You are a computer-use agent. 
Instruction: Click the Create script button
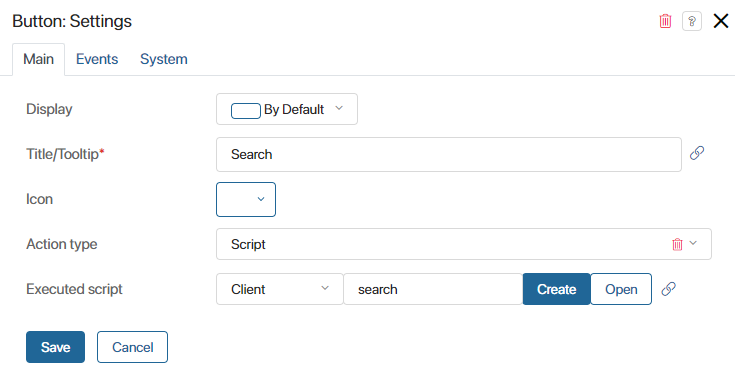point(556,289)
